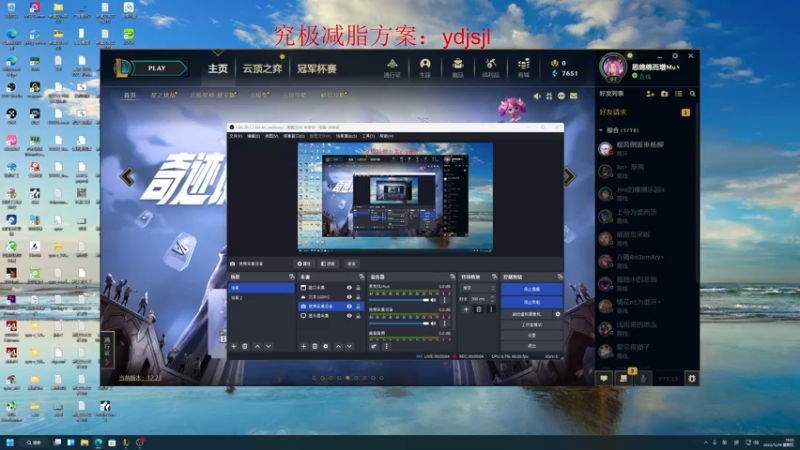This screenshot has height=450, width=800.
Task: Click the stop recording button
Action: (x=532, y=302)
